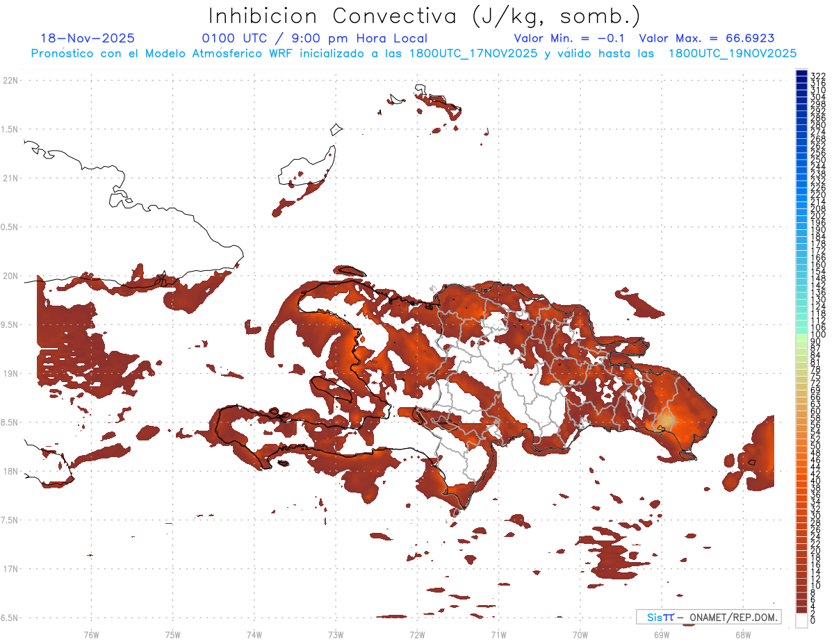Click the color scale label '100'
The image size is (834, 644).
coord(817,335)
